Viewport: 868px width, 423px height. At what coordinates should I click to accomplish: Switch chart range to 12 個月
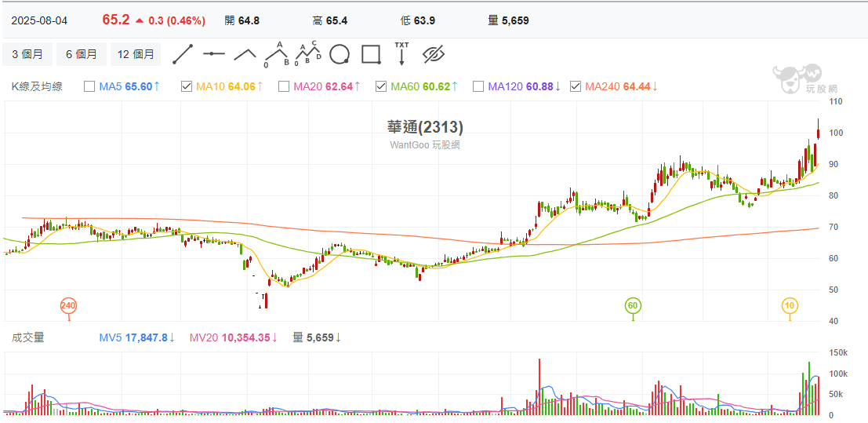point(136,54)
